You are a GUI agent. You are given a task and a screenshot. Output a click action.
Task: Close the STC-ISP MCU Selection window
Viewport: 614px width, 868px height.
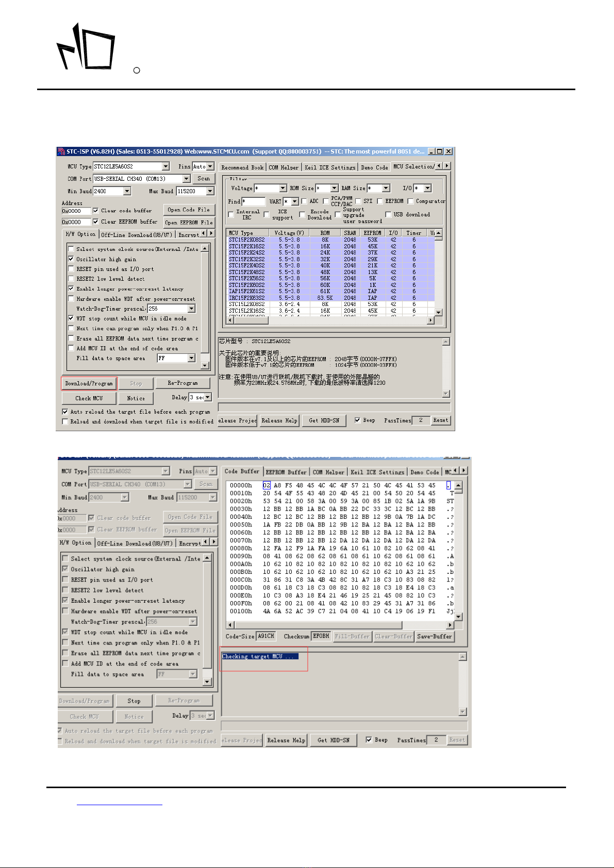click(x=449, y=151)
